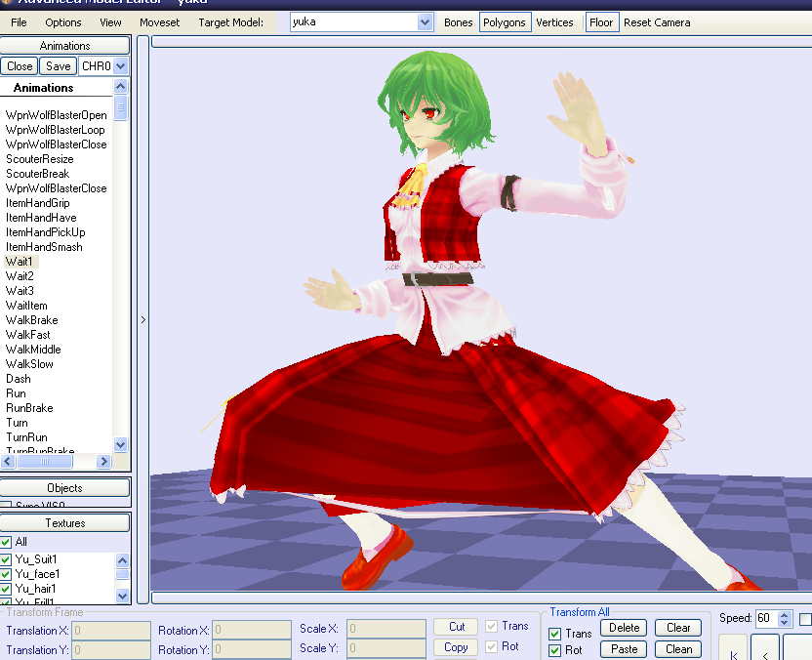Click the Paste button in Transform All
812x660 pixels.
pos(624,649)
